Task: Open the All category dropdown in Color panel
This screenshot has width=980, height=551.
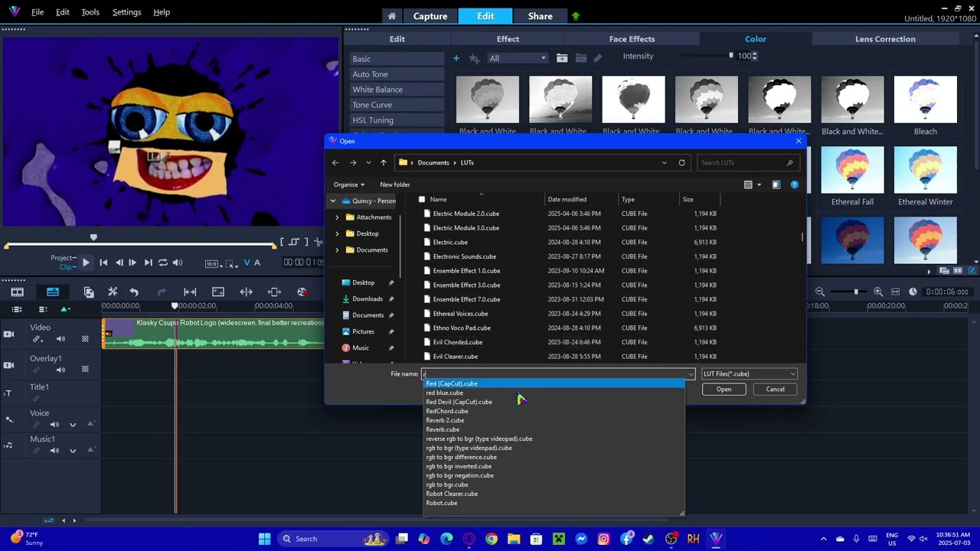Action: 518,58
